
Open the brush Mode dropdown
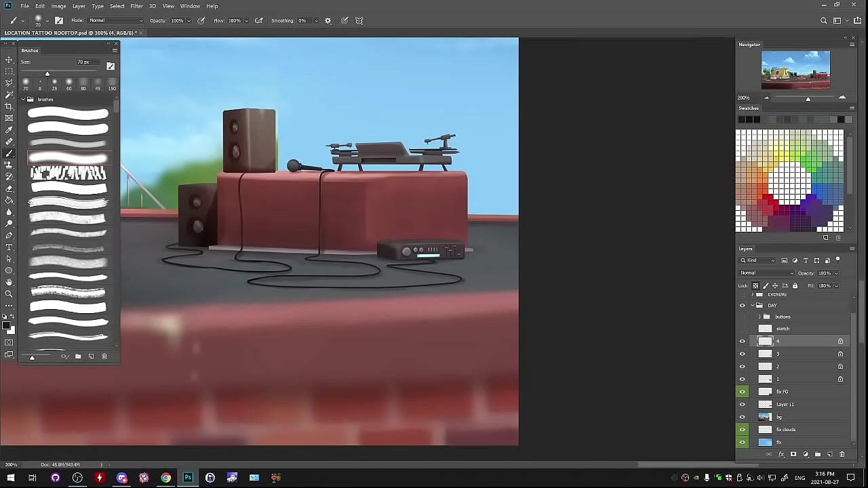115,21
